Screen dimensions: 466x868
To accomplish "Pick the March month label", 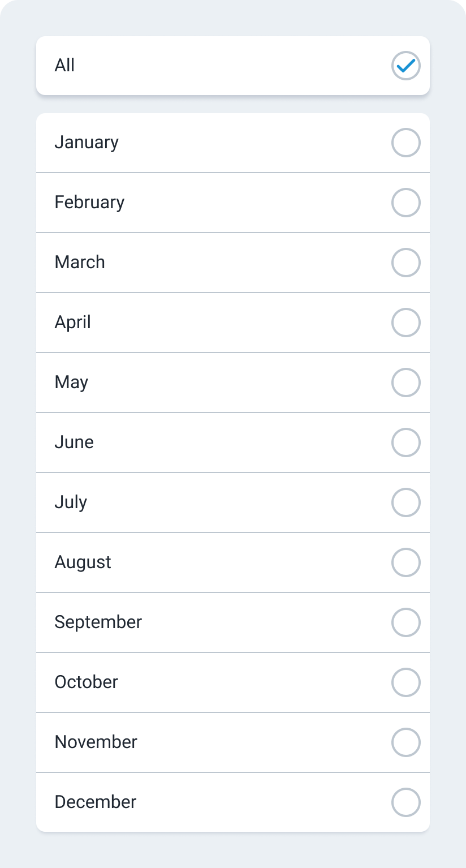I will tap(80, 263).
